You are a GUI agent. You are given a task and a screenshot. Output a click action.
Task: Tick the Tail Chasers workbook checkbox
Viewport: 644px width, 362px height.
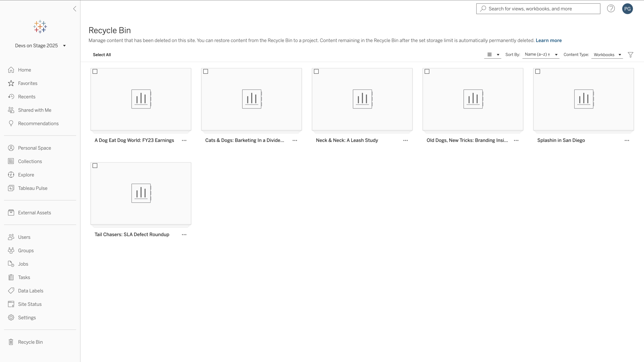pos(95,166)
